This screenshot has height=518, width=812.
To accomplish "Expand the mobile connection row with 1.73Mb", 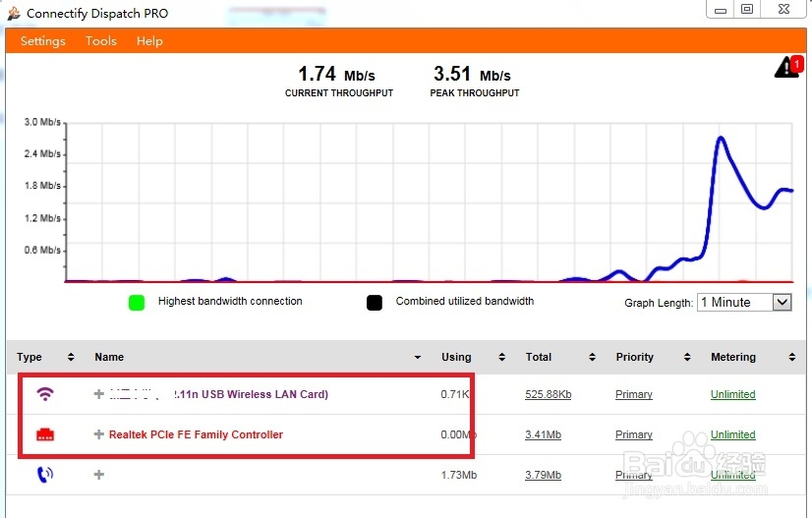I will pyautogui.click(x=99, y=475).
